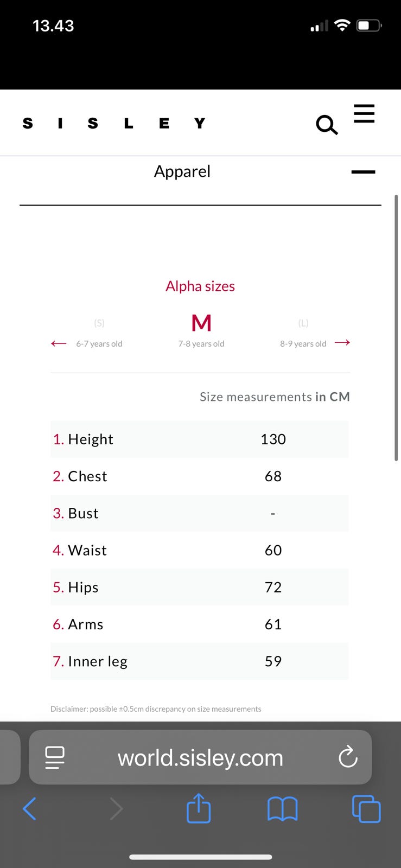The width and height of the screenshot is (401, 868).
Task: Select size S 6-7 years old
Action: pos(99,333)
